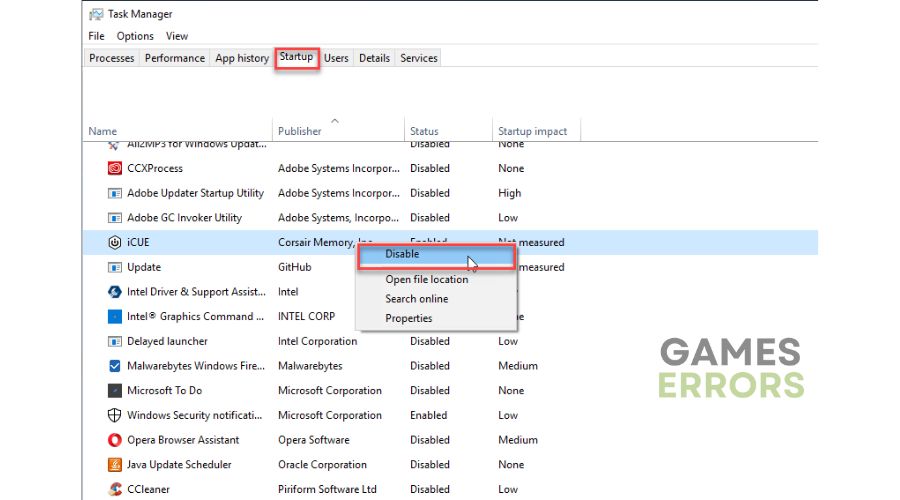Open the Options menu
Viewport: 900px width, 500px height.
click(x=135, y=36)
